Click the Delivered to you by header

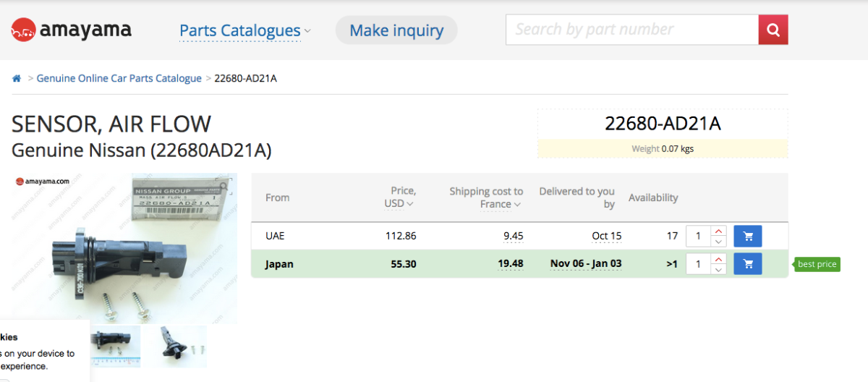[577, 198]
